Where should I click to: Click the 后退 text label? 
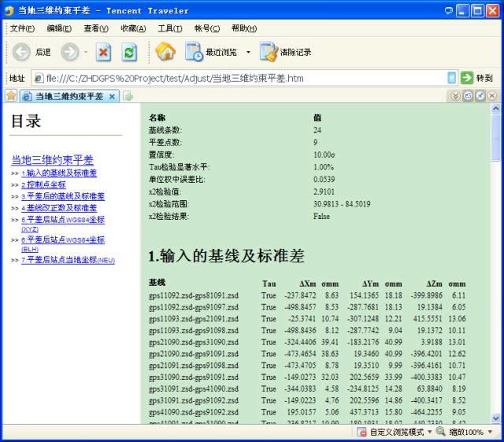click(43, 52)
